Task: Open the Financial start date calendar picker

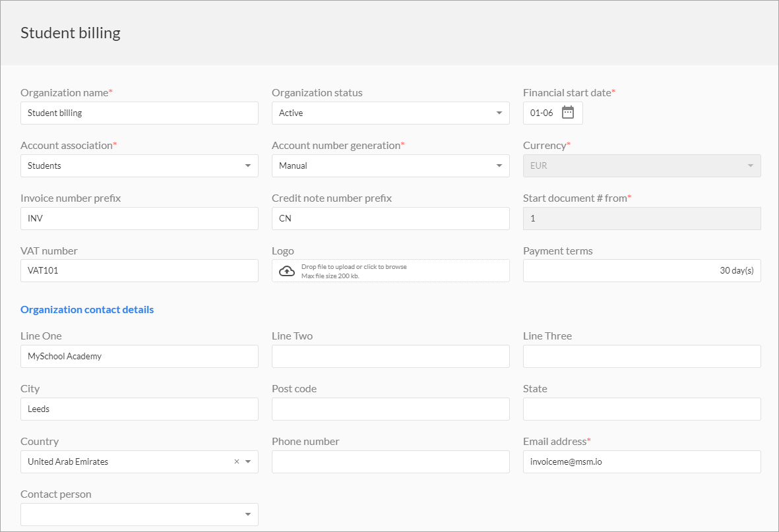Action: 567,113
